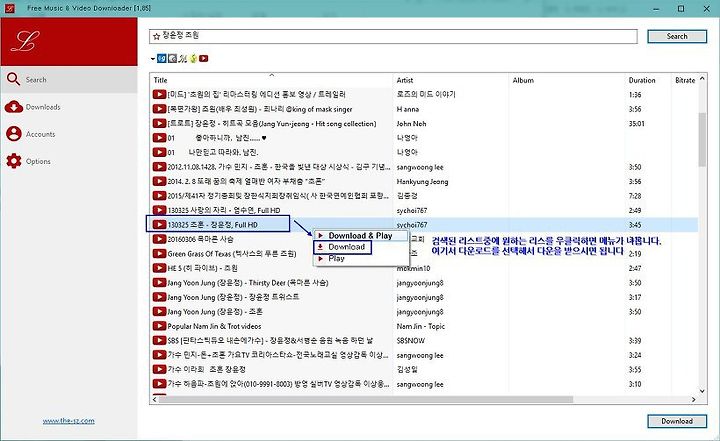The width and height of the screenshot is (720, 441).
Task: Click YouTube icon of Hit song collection row
Action: tap(159, 123)
